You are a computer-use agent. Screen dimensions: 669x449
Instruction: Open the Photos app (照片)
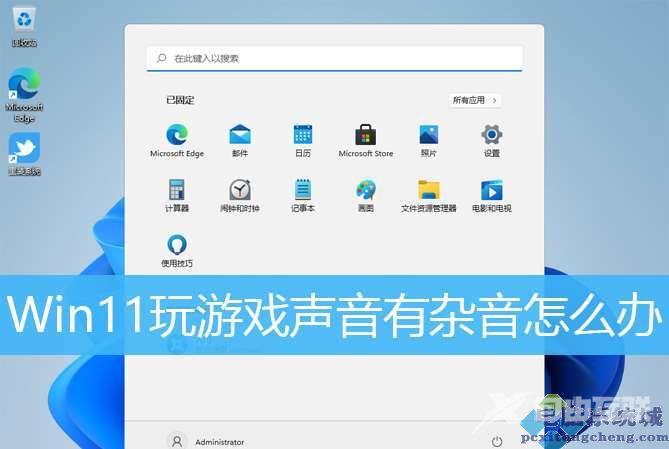click(x=428, y=141)
